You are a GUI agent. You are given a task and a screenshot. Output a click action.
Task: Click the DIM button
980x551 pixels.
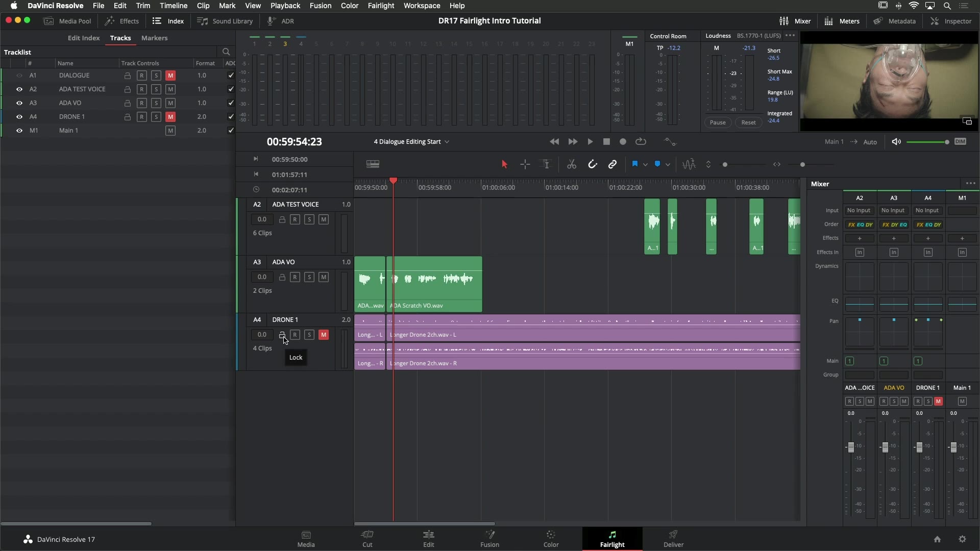(x=960, y=142)
